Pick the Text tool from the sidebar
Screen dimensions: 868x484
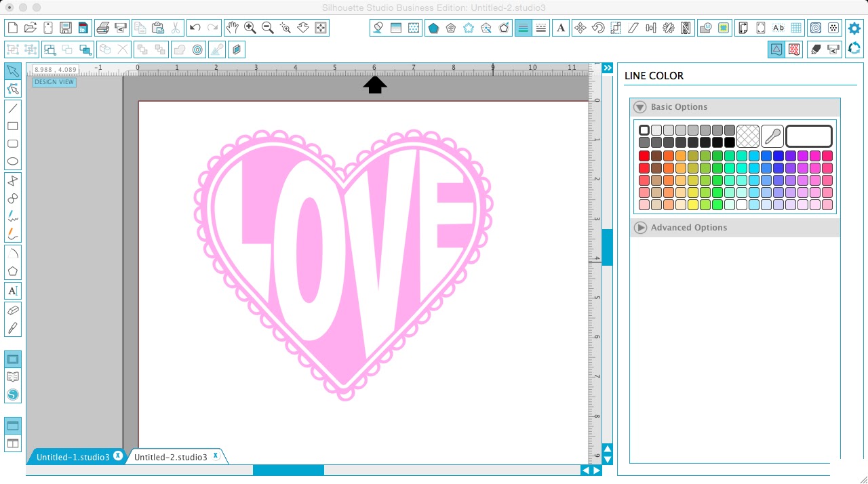13,290
